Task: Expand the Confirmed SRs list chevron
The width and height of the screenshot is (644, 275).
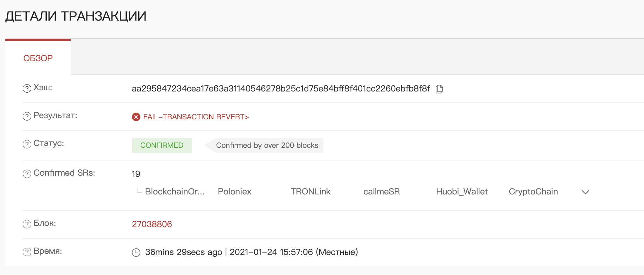Action: [585, 192]
